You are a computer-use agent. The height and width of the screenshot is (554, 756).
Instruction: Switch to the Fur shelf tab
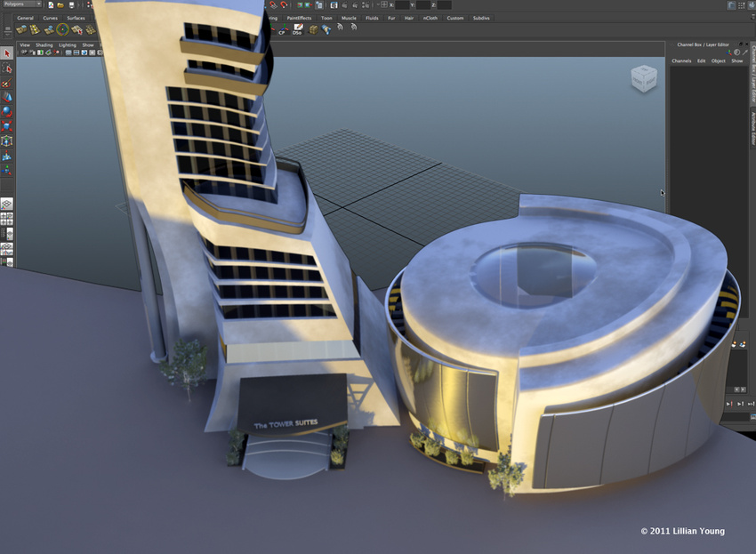tap(391, 18)
